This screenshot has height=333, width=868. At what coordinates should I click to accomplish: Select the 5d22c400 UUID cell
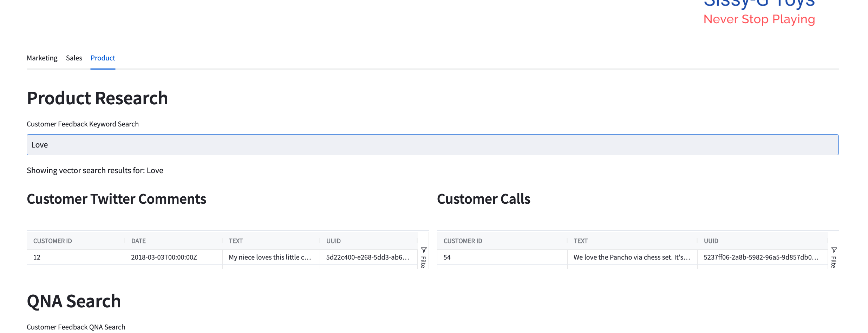[367, 257]
